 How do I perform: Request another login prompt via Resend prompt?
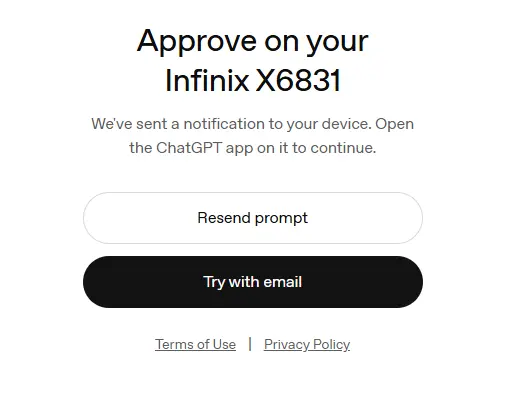253,218
